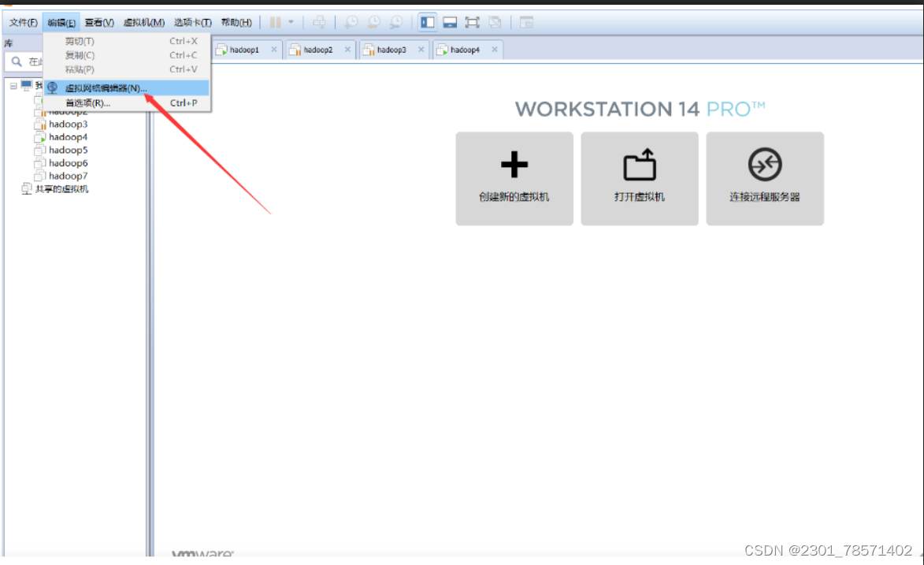The image size is (924, 565).
Task: Toggle the show library sidebar icon
Action: click(x=427, y=22)
